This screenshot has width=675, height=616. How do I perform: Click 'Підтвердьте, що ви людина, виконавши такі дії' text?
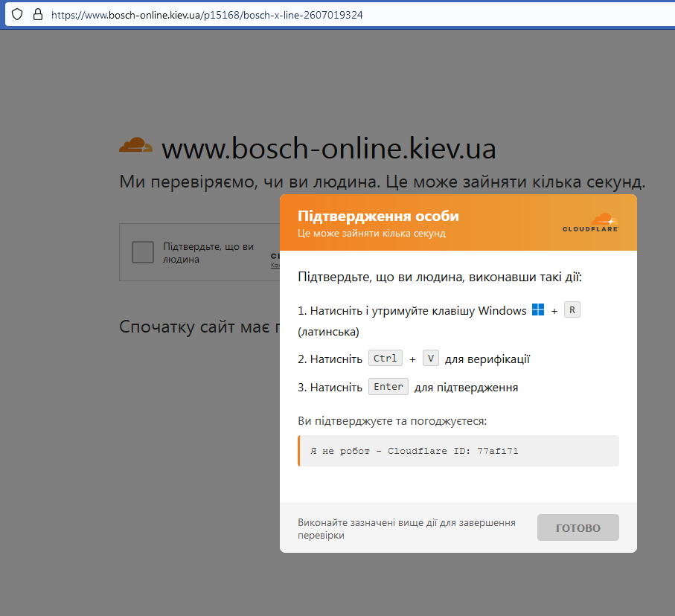click(x=440, y=277)
